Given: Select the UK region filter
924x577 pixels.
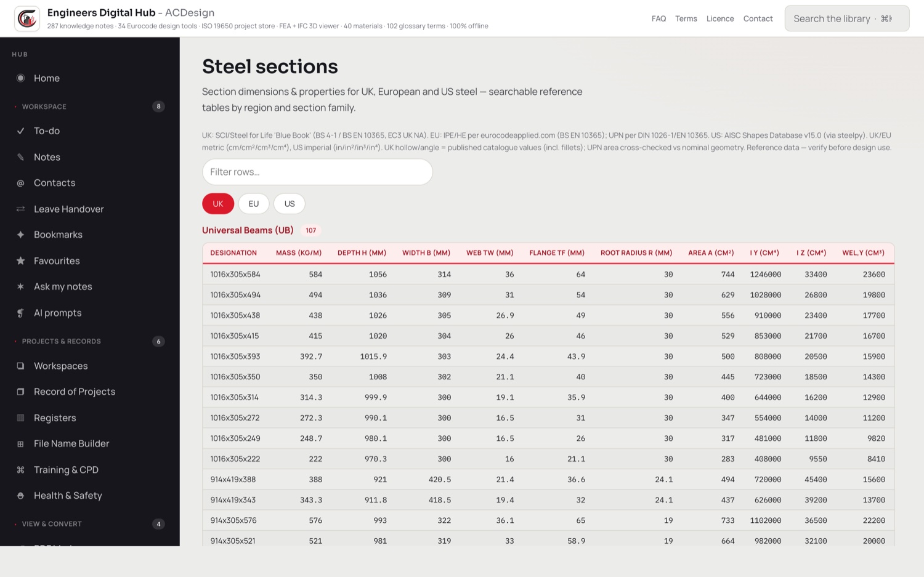Looking at the screenshot, I should pos(218,204).
